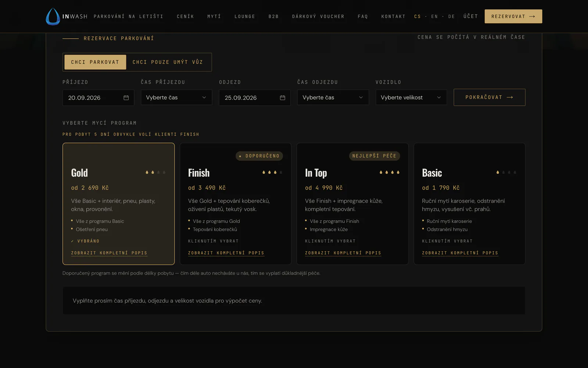Open calendar picker in Příjezd date field

126,98
